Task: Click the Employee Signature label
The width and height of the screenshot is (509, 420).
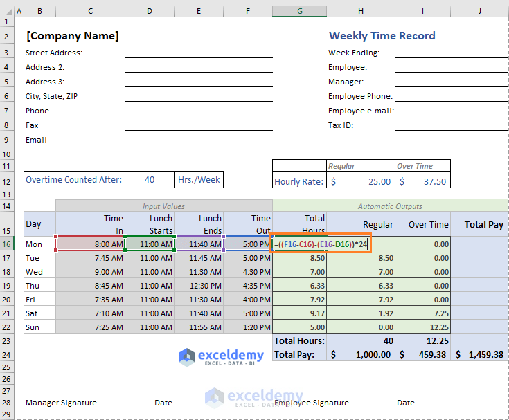Action: pyautogui.click(x=312, y=403)
